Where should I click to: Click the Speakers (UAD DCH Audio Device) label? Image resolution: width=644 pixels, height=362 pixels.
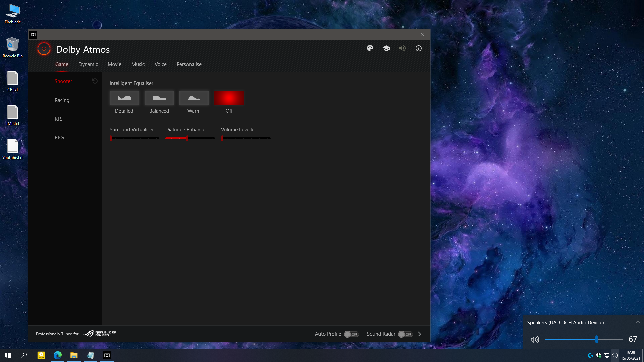coord(566,323)
